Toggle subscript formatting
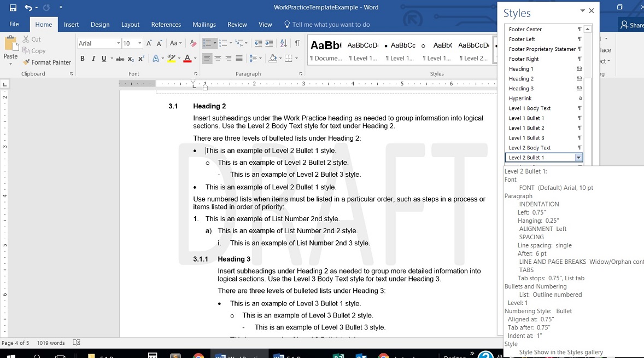 pyautogui.click(x=131, y=59)
